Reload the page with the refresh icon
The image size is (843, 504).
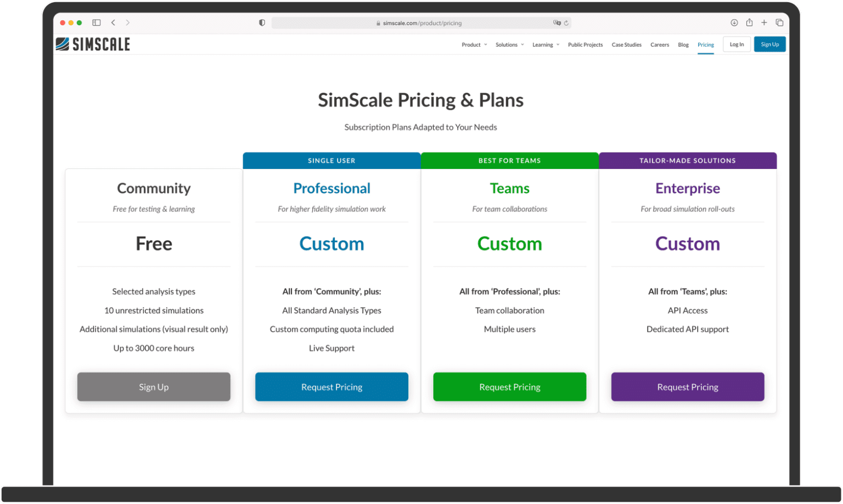[x=567, y=22]
